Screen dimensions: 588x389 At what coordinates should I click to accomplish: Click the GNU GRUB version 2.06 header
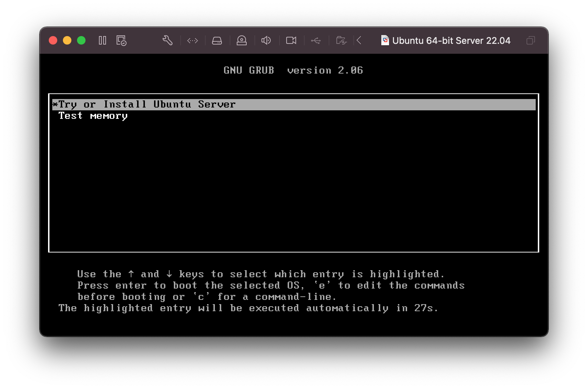[x=293, y=70]
